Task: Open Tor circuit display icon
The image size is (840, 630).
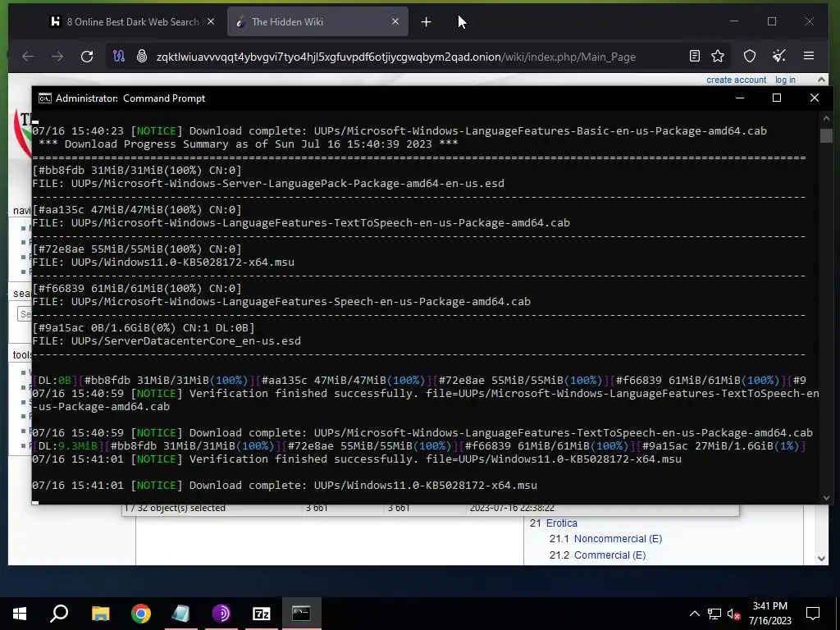Action: [119, 57]
